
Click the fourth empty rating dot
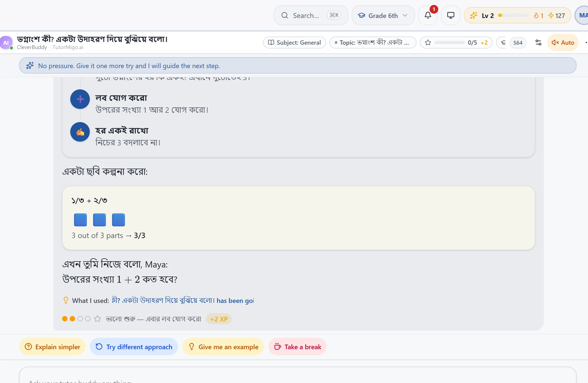click(x=88, y=319)
